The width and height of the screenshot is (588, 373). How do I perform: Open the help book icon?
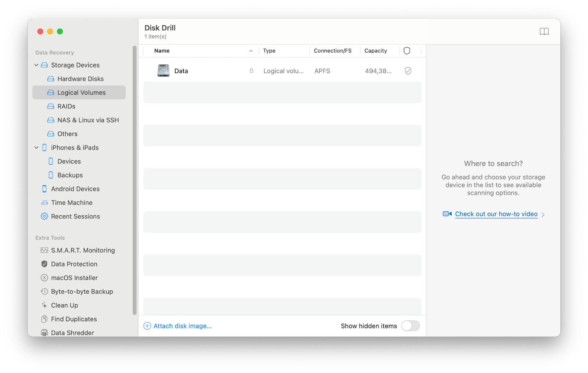pyautogui.click(x=544, y=32)
